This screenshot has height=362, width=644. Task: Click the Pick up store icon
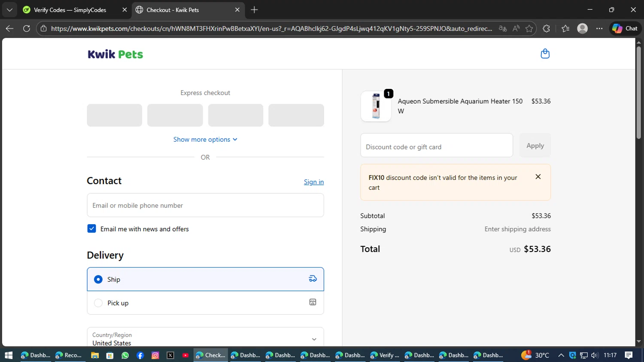click(313, 302)
